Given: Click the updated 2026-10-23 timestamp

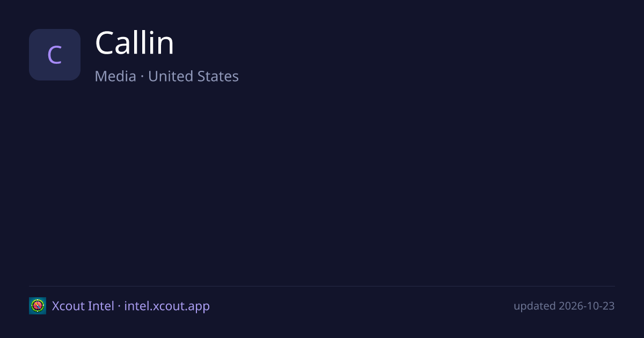Looking at the screenshot, I should tap(564, 306).
